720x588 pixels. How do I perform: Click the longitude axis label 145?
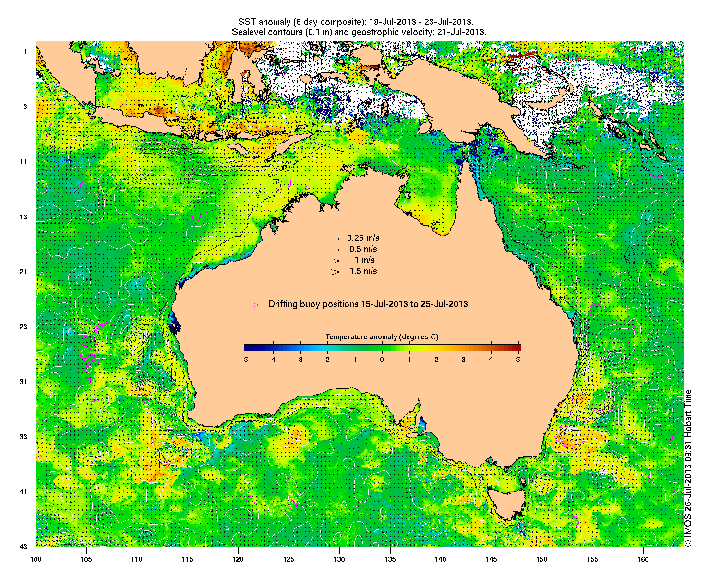491,559
